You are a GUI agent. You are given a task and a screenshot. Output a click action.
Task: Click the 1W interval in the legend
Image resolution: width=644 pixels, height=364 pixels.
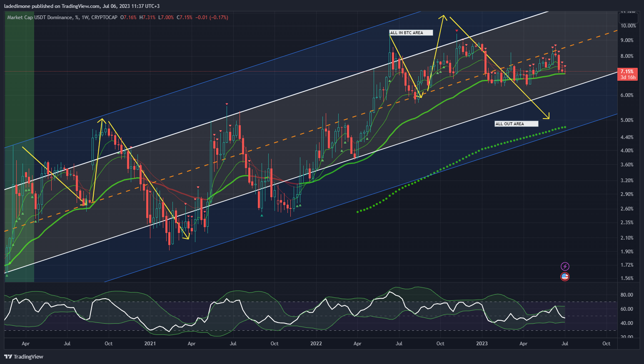(85, 17)
